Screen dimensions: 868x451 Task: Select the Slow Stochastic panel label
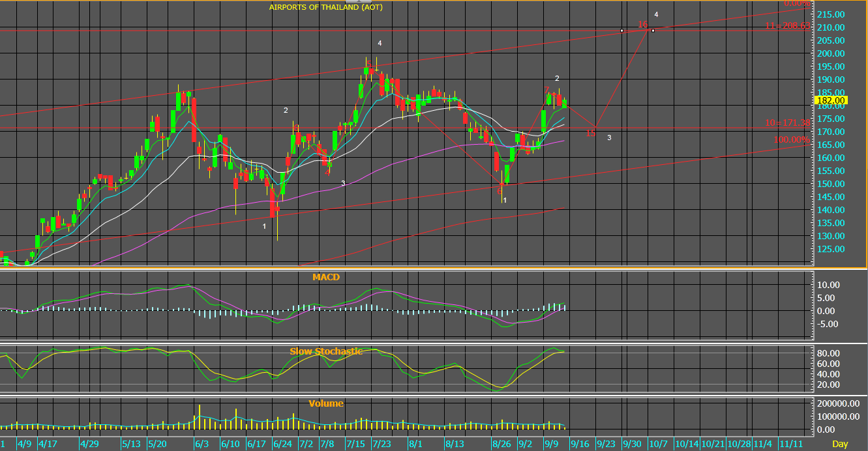click(x=326, y=351)
